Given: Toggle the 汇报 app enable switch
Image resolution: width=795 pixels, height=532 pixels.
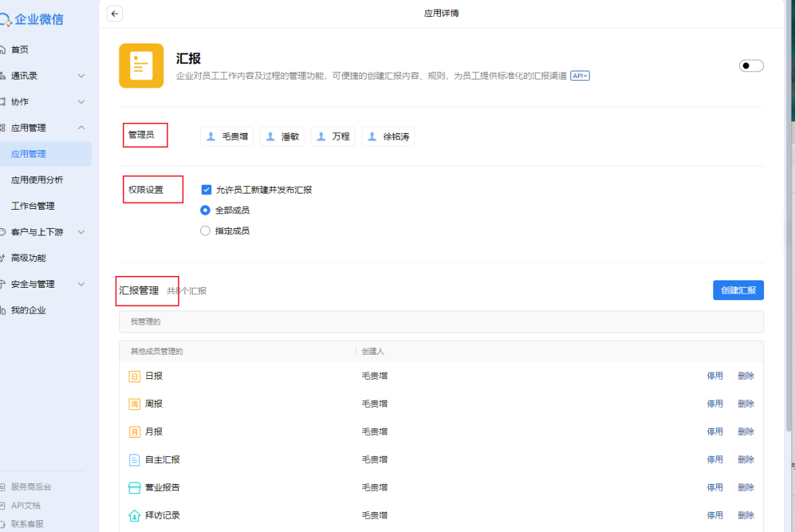Looking at the screenshot, I should pos(751,66).
